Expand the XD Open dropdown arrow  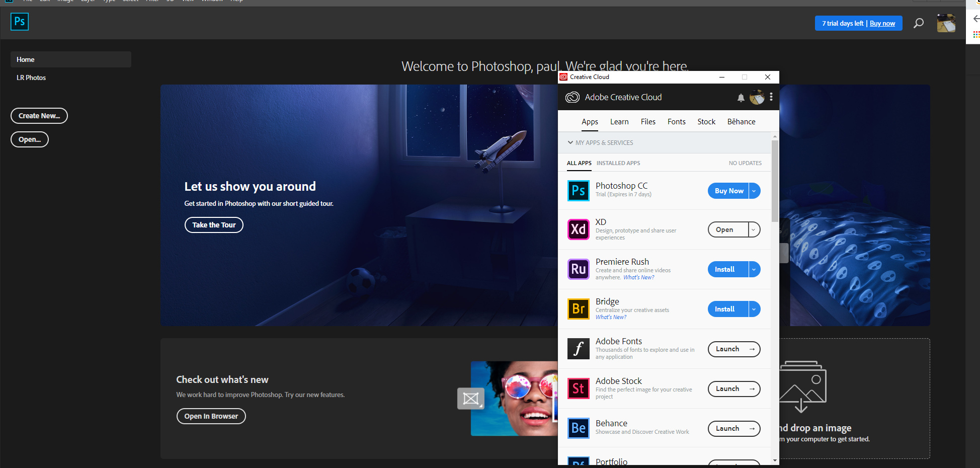coord(754,229)
